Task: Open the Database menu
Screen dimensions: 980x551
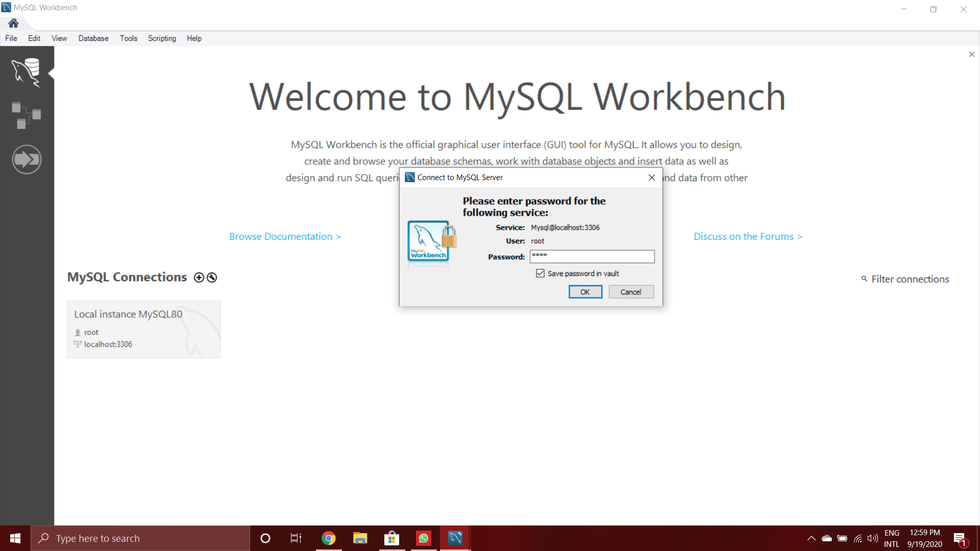Action: [93, 38]
